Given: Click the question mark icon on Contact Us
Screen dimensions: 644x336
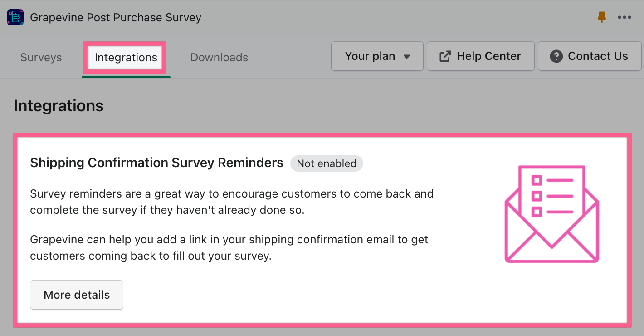Looking at the screenshot, I should [556, 56].
